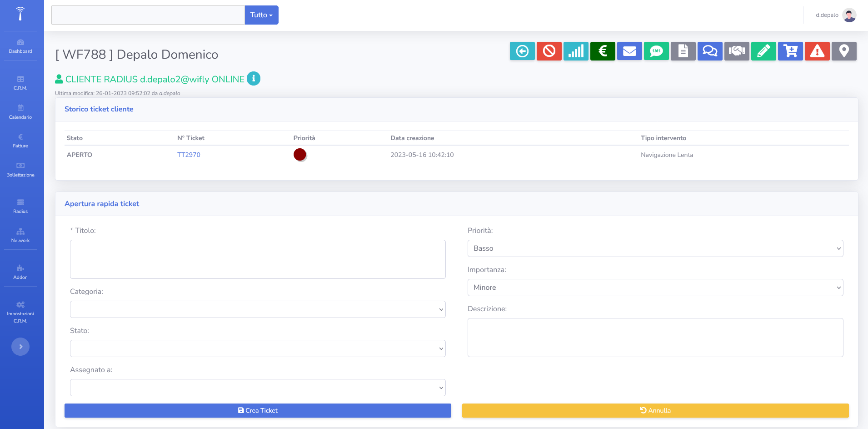Click the d.depalo username text
The height and width of the screenshot is (429, 868).
pos(827,15)
